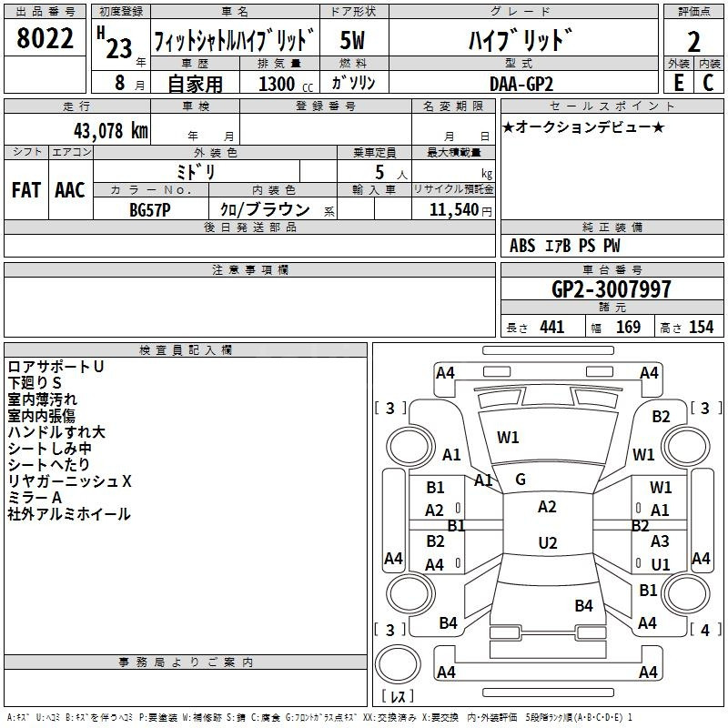Click the rear-left wheel icon in diagram

(410, 593)
